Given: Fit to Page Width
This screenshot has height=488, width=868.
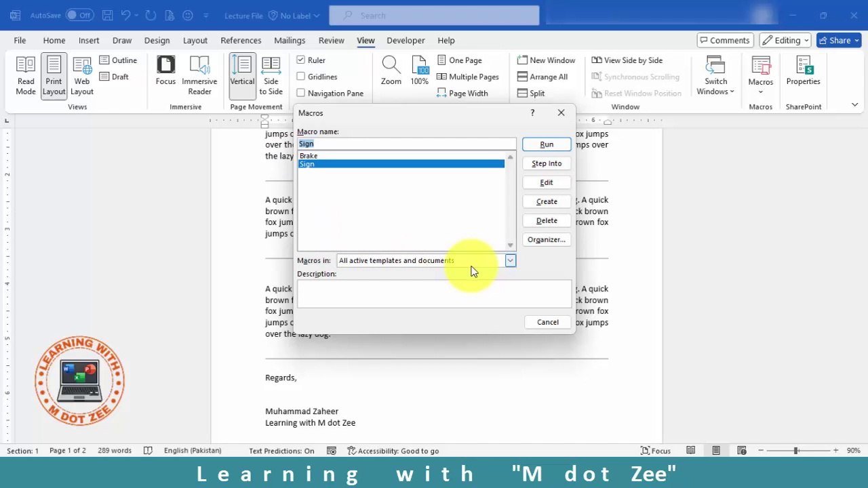Looking at the screenshot, I should click(x=462, y=93).
